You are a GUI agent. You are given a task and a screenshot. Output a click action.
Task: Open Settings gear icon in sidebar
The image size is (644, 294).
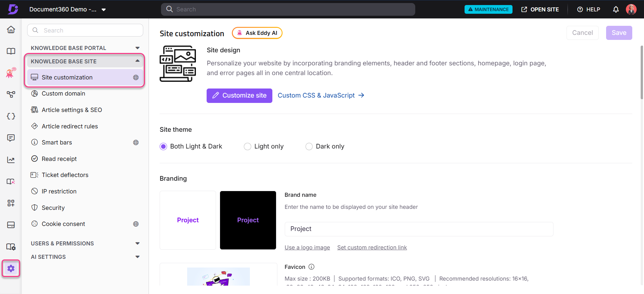[x=11, y=269]
